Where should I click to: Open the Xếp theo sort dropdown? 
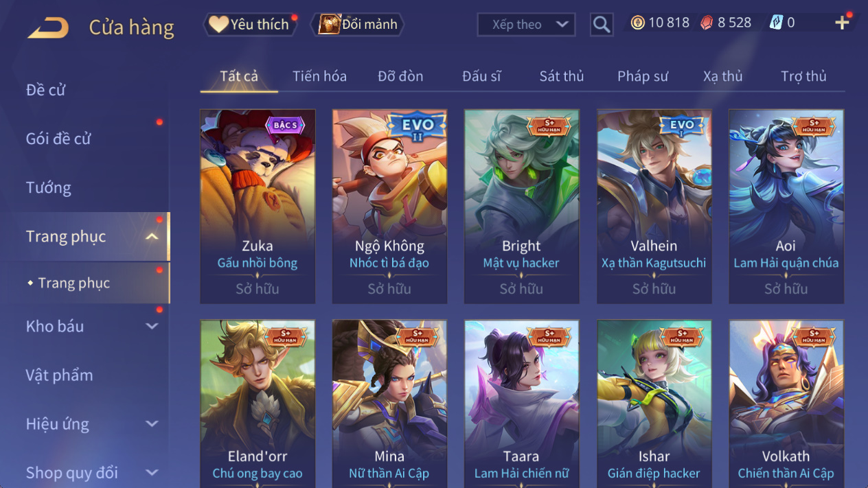(526, 25)
